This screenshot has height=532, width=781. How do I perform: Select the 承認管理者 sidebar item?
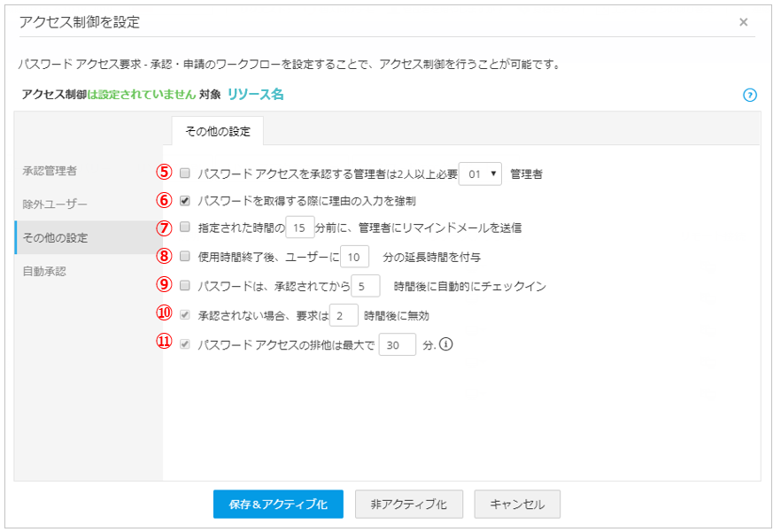(56, 170)
